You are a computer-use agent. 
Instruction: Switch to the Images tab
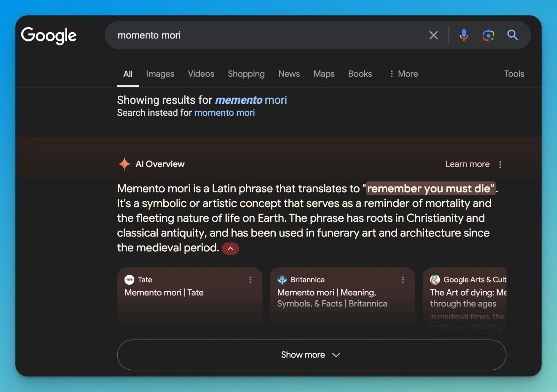click(x=160, y=74)
